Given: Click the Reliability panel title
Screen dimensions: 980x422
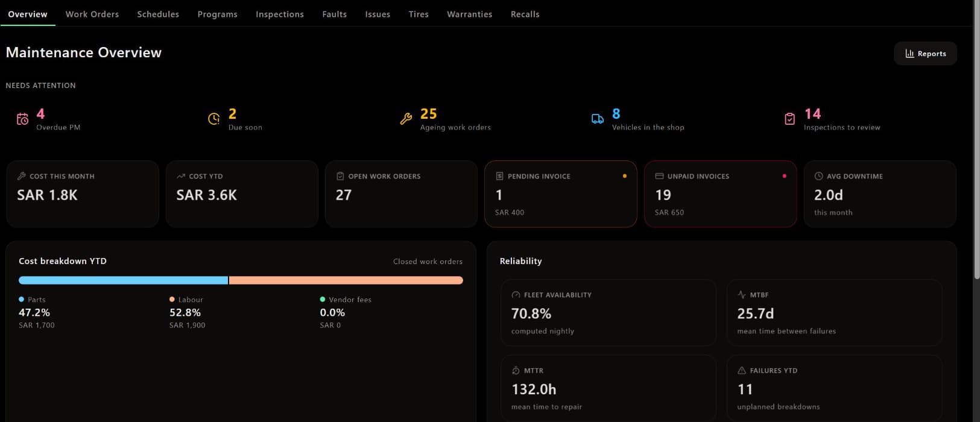Looking at the screenshot, I should pyautogui.click(x=521, y=261).
